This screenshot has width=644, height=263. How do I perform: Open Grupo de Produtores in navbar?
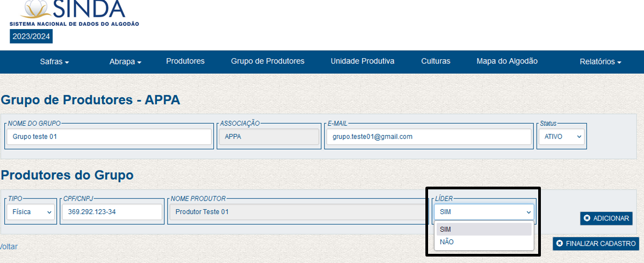[267, 61]
